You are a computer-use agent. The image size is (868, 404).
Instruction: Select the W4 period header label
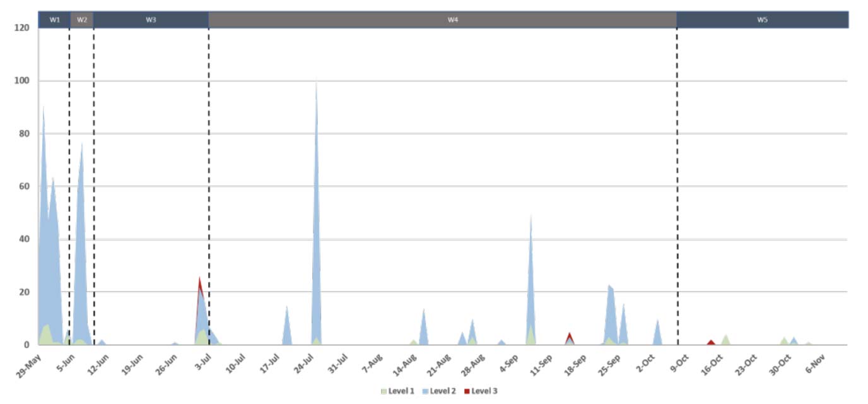(x=452, y=20)
